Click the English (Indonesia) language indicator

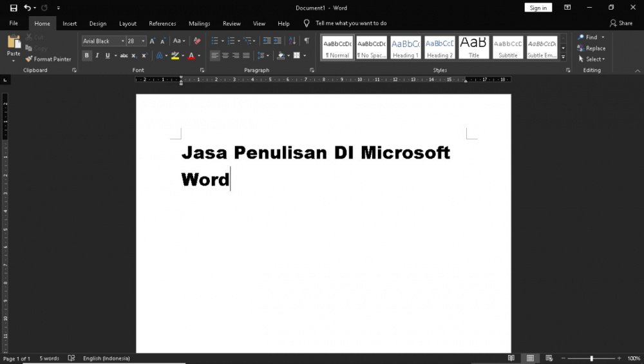[106, 358]
